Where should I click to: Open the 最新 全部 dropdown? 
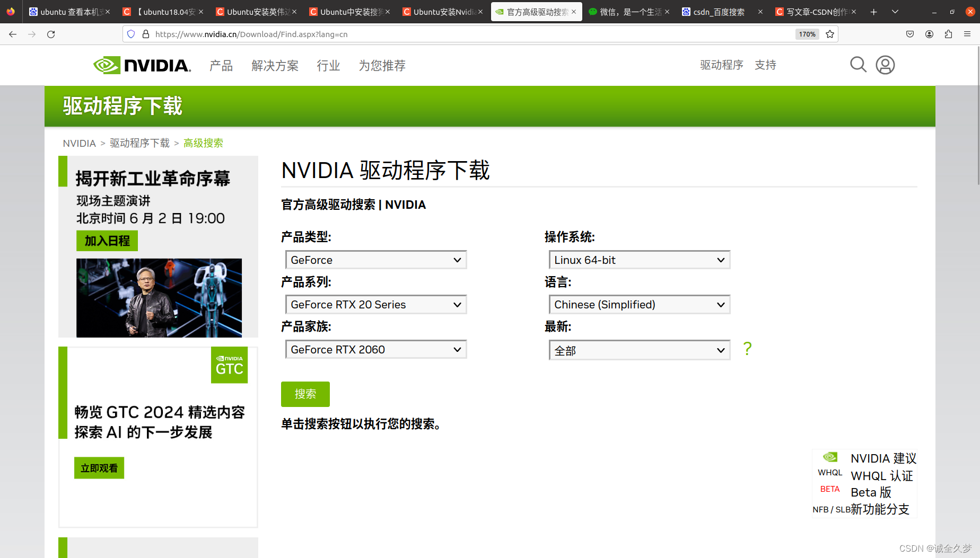pyautogui.click(x=640, y=350)
